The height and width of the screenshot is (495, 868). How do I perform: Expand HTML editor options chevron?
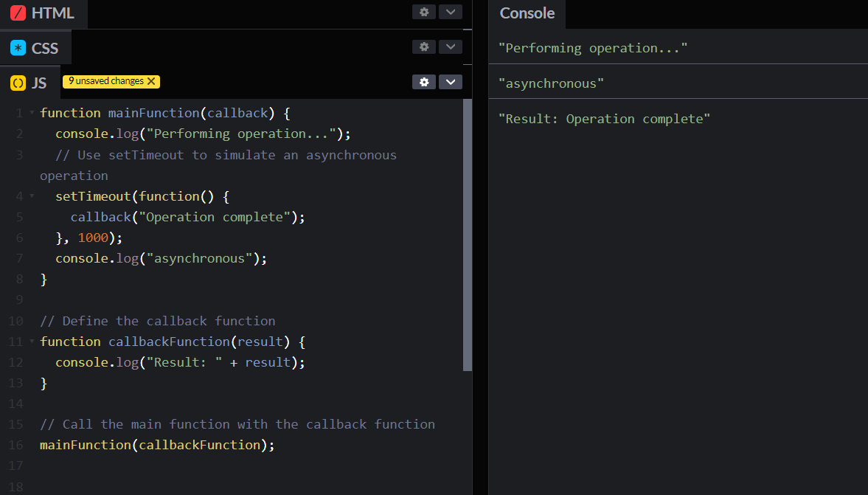pos(451,13)
